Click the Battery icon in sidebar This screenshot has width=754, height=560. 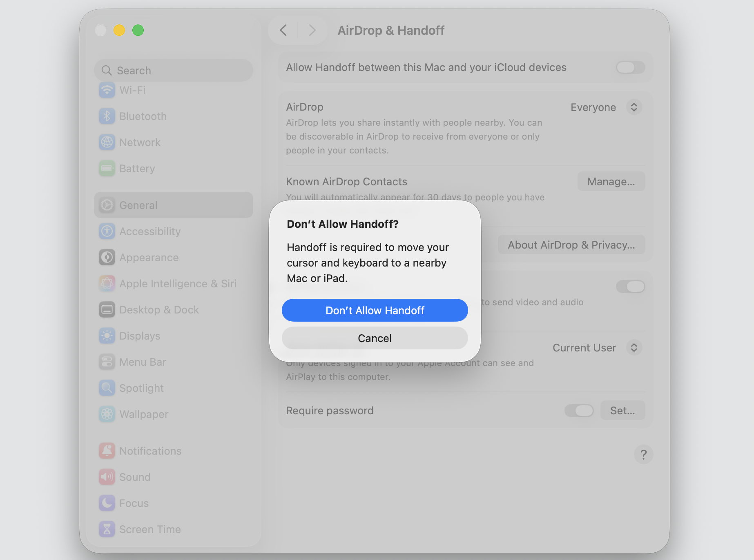pyautogui.click(x=107, y=169)
